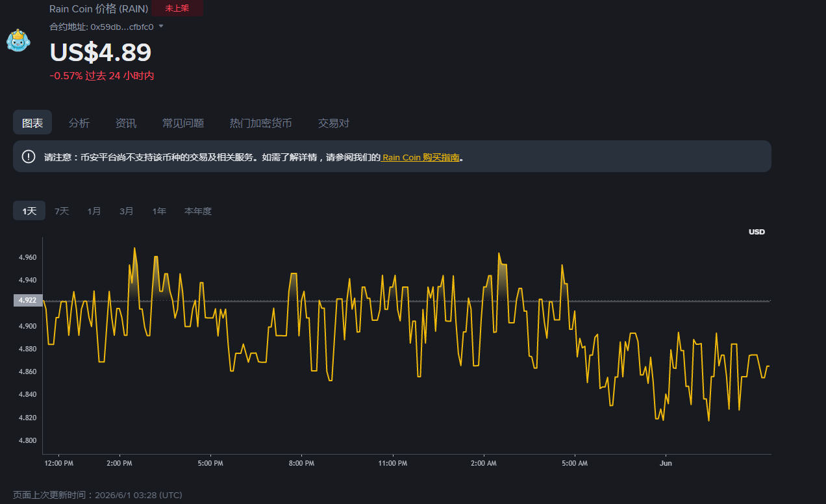Expand the contract address dropdown arrow
Screen dimensions: 826x504
161,27
